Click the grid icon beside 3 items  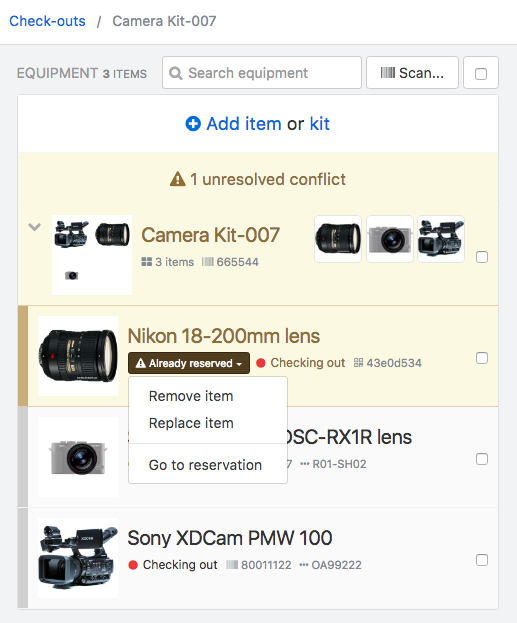147,262
